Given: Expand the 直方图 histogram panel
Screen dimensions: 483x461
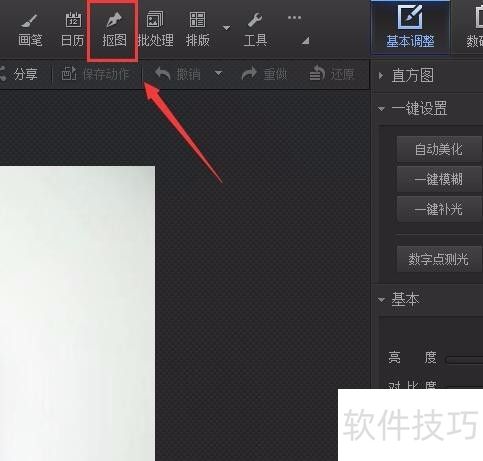Looking at the screenshot, I should 381,76.
